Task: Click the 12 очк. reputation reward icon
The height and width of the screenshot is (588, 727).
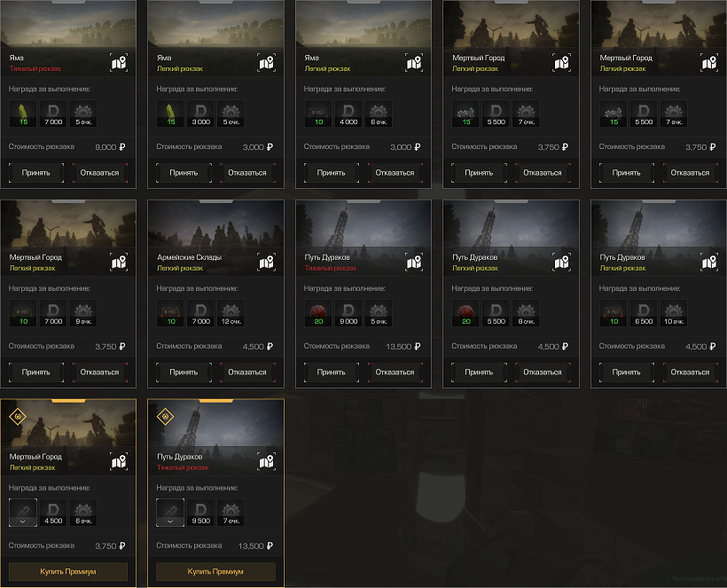Action: [231, 313]
